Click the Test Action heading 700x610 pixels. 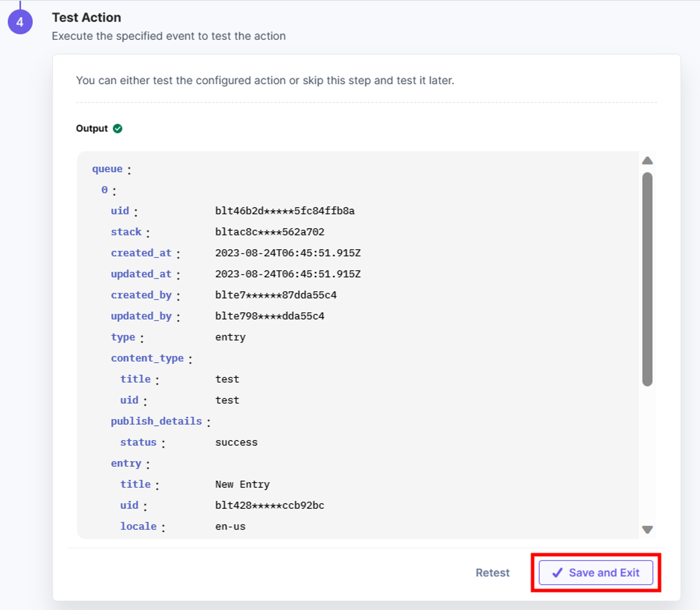click(86, 17)
